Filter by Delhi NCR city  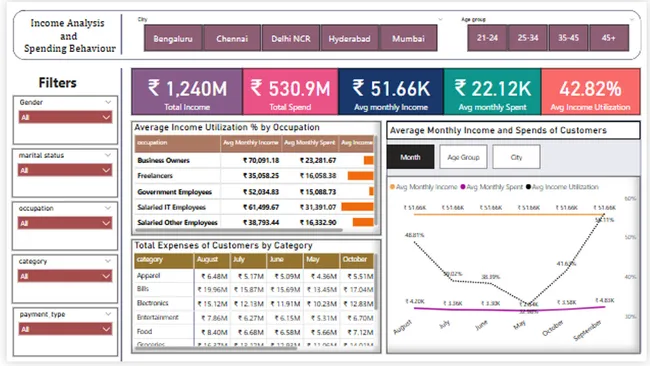[x=291, y=38]
